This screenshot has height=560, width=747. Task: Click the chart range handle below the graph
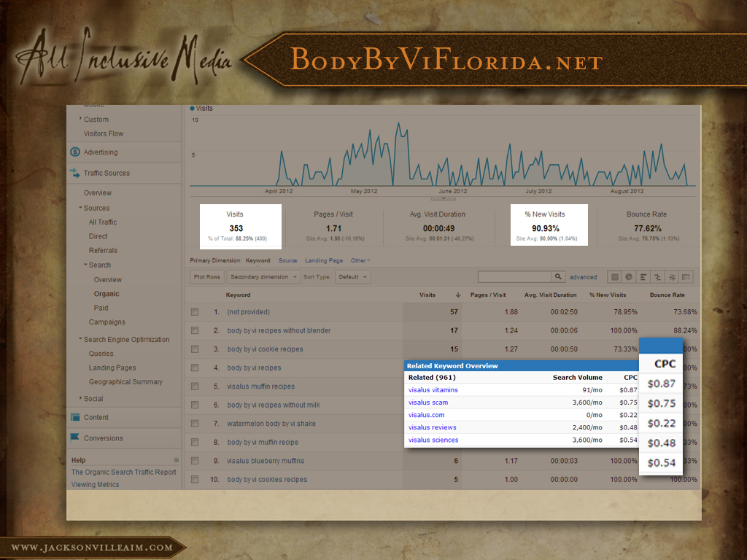(x=443, y=198)
